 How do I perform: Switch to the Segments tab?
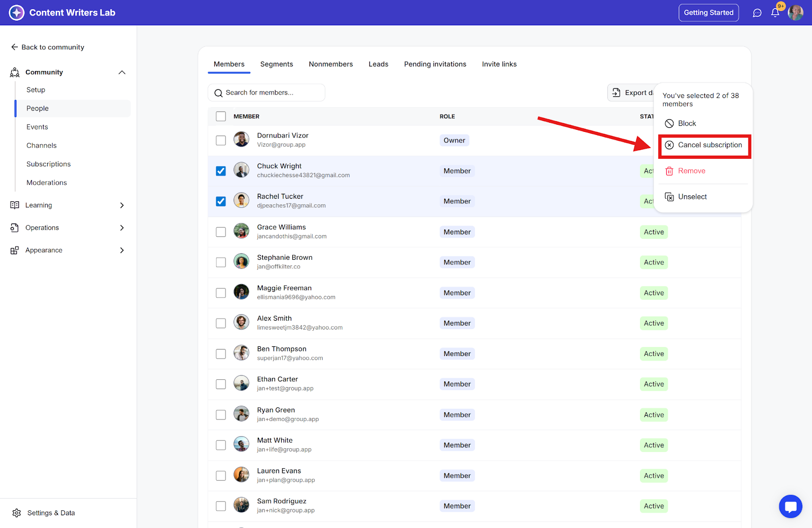coord(277,64)
